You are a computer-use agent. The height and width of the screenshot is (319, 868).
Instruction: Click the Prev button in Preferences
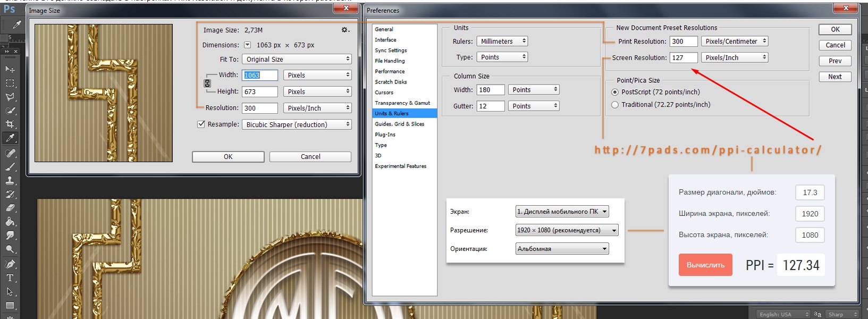[x=835, y=61]
